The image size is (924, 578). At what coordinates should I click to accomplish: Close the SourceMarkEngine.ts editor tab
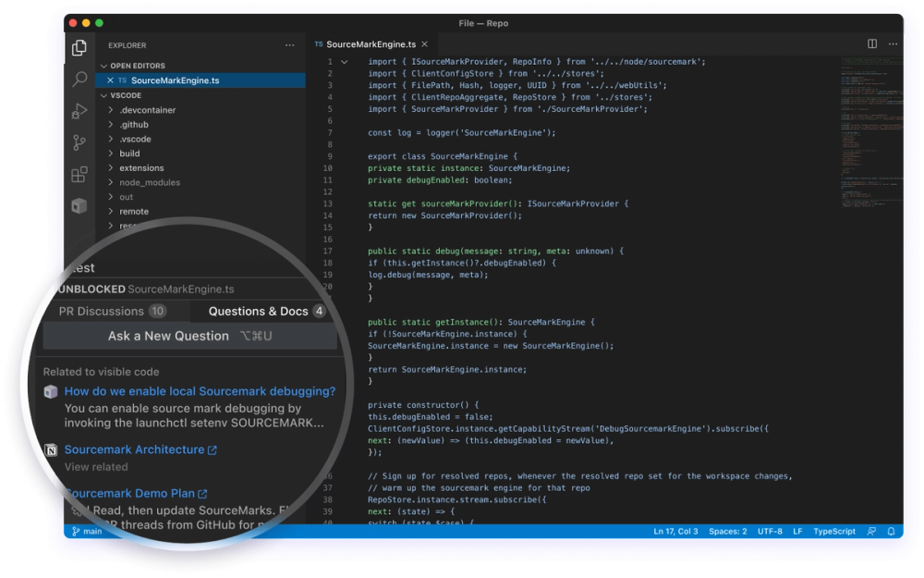(424, 44)
